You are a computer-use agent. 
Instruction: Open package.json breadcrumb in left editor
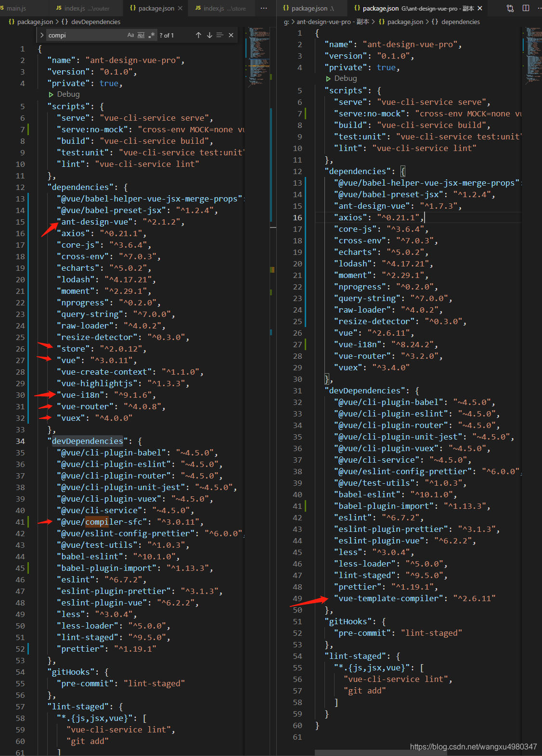[35, 22]
